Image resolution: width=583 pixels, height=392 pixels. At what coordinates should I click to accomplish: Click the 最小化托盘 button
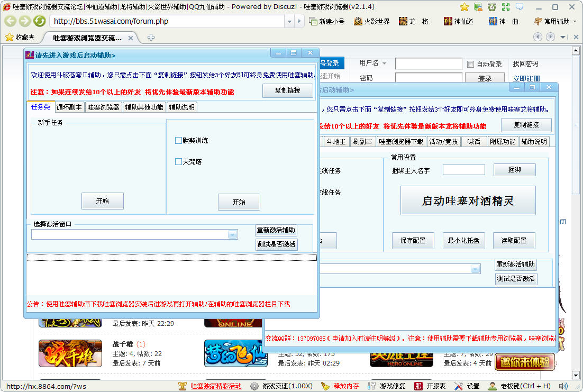point(463,241)
